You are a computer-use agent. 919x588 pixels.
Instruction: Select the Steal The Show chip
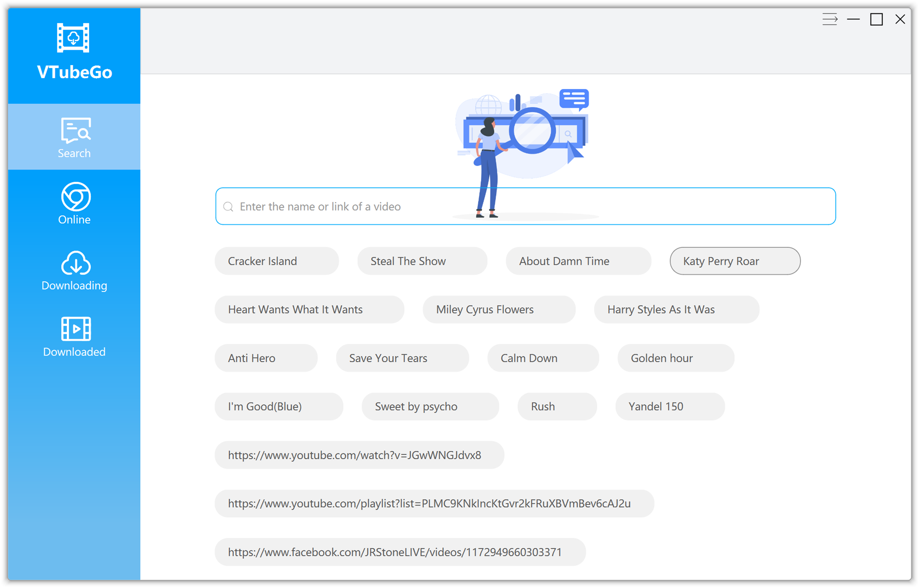click(x=422, y=261)
